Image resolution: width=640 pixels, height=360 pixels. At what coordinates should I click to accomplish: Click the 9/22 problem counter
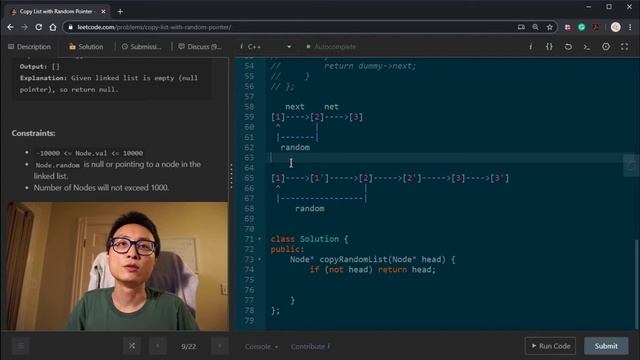[189, 347]
